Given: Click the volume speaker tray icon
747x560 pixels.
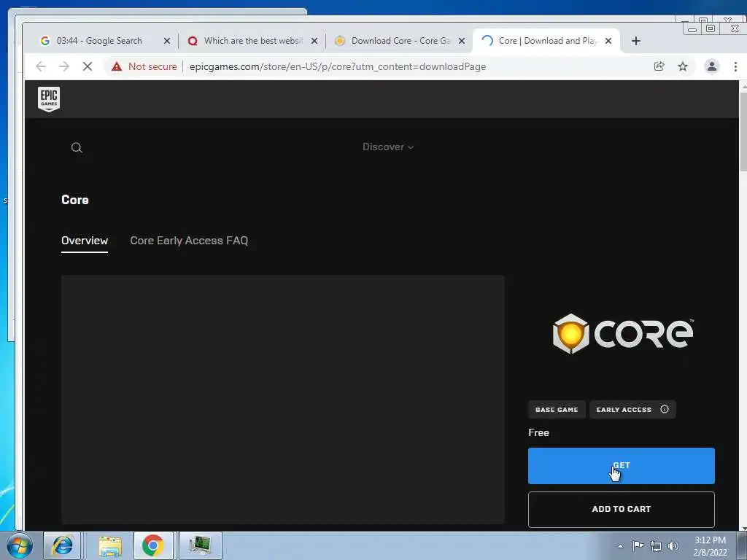Looking at the screenshot, I should tap(673, 546).
